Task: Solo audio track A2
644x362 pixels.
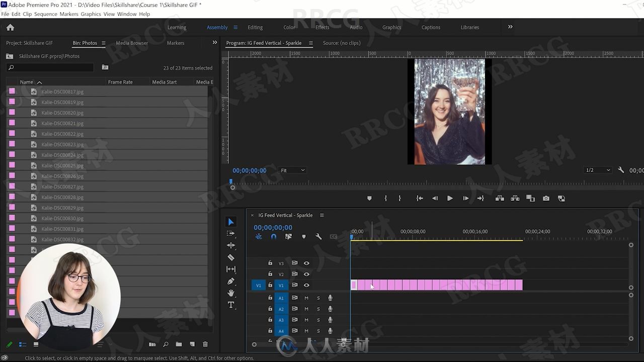Action: (318, 309)
